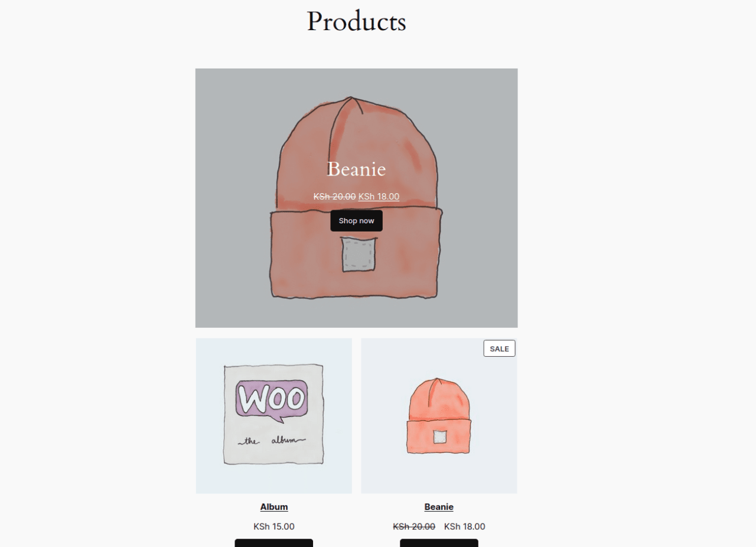Click the Album price KSh 15.00
This screenshot has width=756, height=547.
click(274, 526)
